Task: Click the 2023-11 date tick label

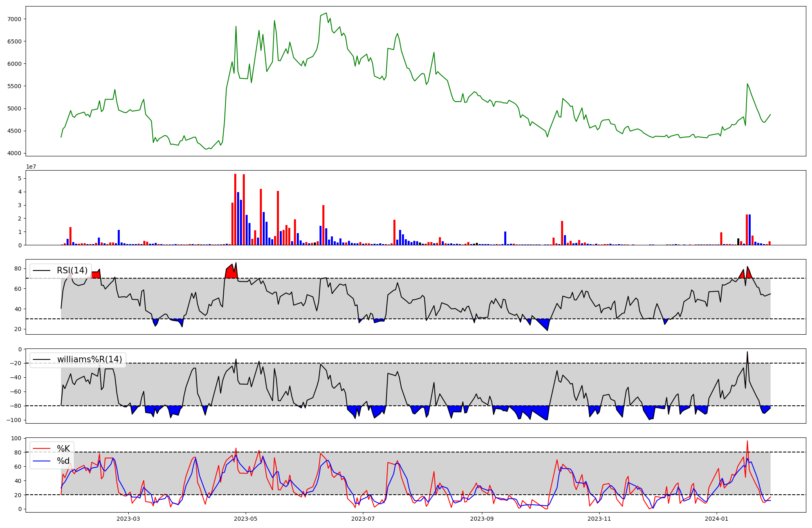Action: coord(599,519)
